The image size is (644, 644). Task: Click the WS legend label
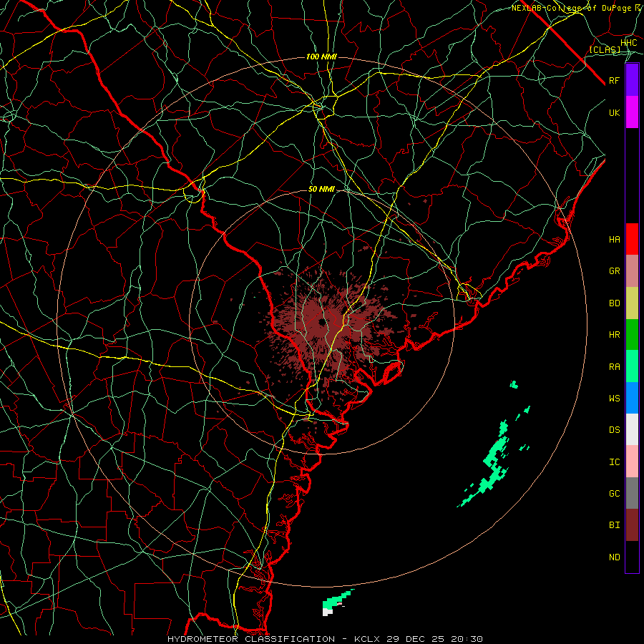(x=615, y=399)
